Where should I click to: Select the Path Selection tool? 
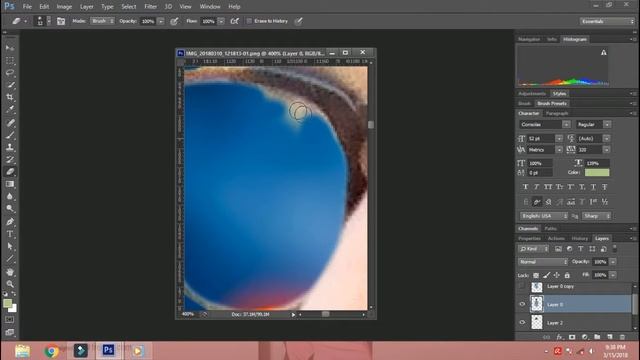click(x=10, y=247)
